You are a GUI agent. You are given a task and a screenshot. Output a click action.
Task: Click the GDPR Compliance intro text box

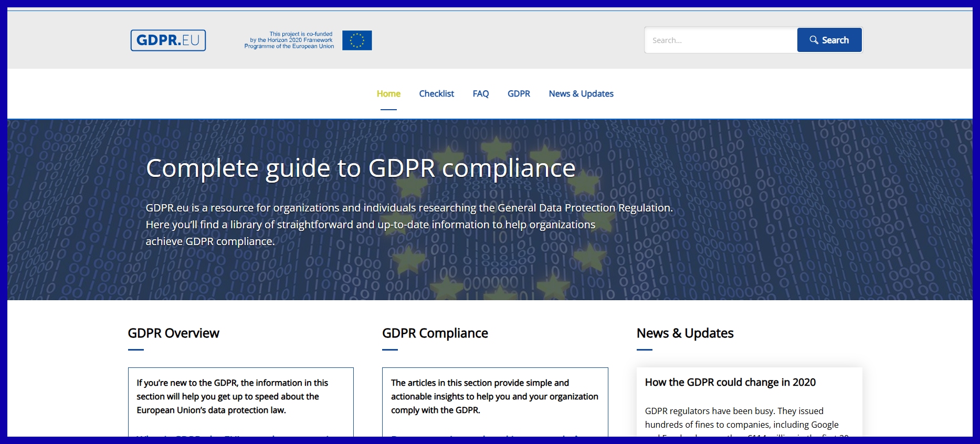pos(494,397)
